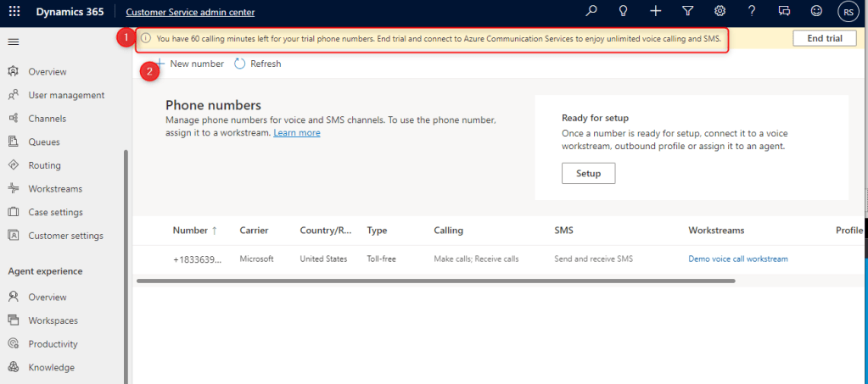Click Refresh in the command bar
This screenshot has width=868, height=384.
point(258,64)
